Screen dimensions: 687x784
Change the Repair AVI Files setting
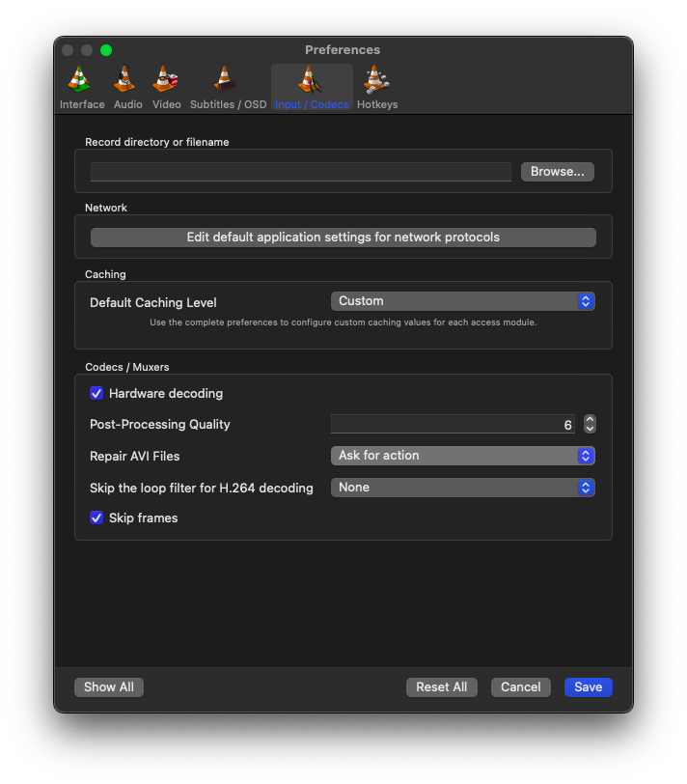pyautogui.click(x=462, y=456)
